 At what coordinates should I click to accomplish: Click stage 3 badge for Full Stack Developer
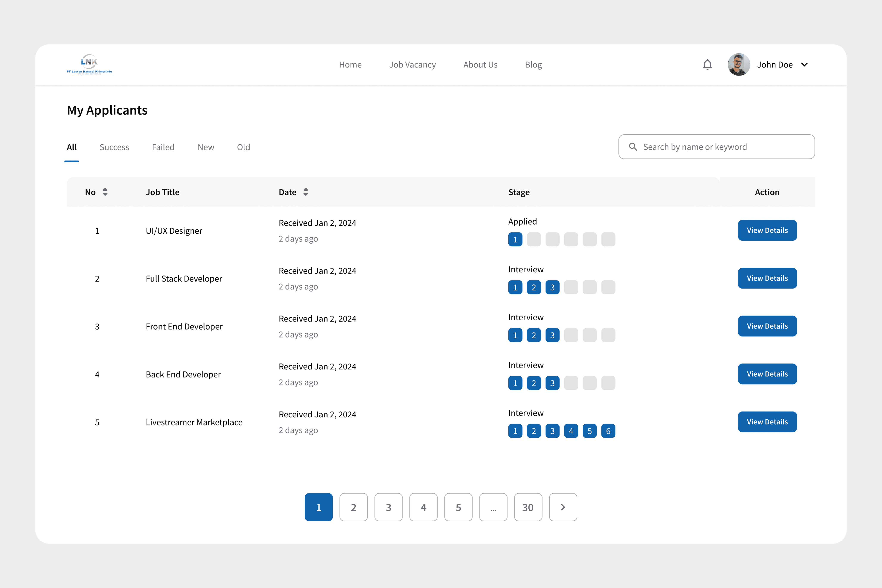pyautogui.click(x=552, y=287)
